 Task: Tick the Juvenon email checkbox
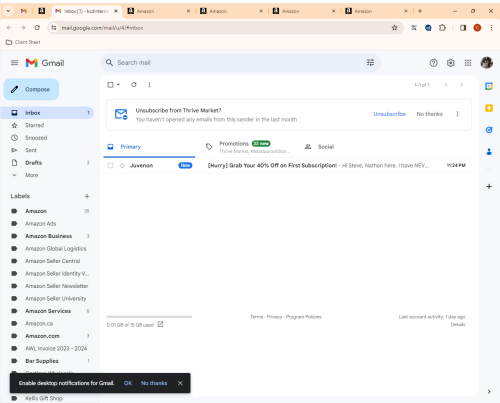[110, 165]
